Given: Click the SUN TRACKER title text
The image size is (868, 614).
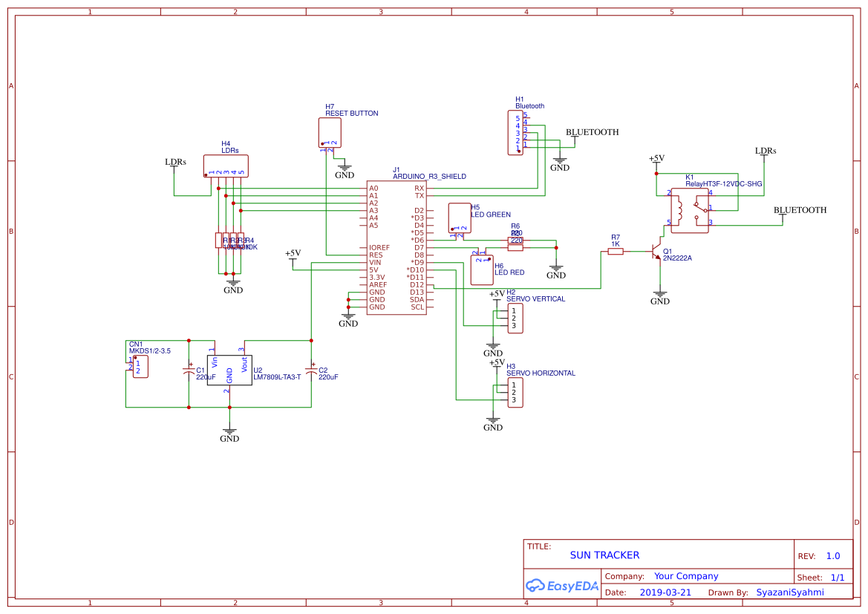Looking at the screenshot, I should tap(605, 555).
